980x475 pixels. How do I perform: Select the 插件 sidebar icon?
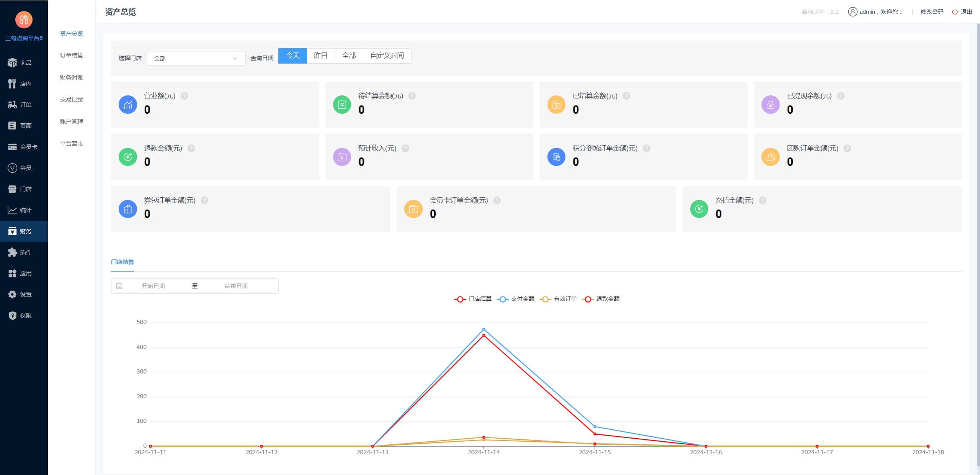tap(24, 252)
